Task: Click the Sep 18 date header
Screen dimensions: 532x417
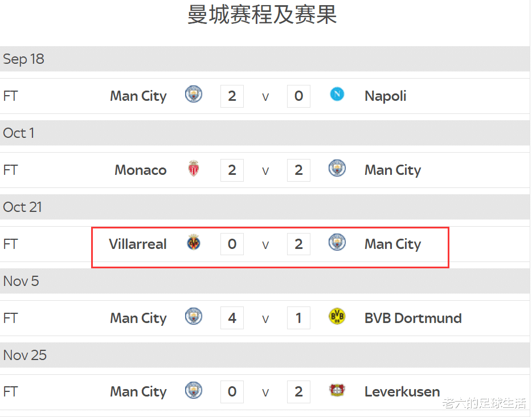Action: 23,59
